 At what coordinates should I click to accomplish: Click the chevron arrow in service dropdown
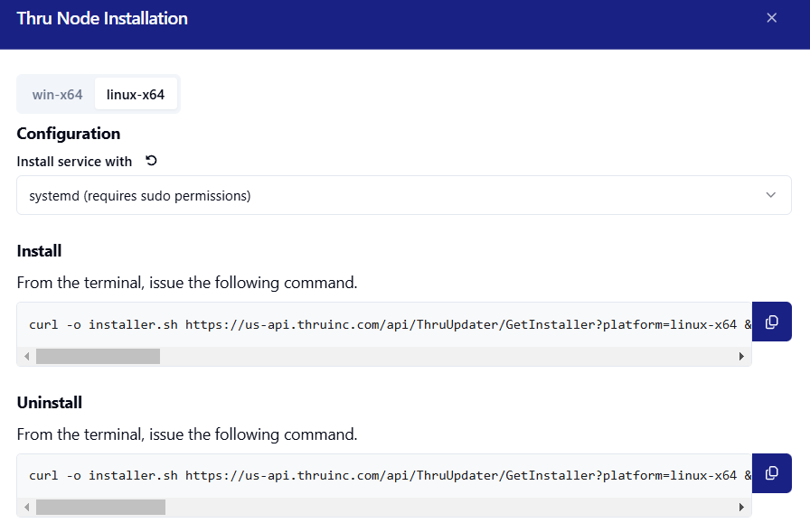[x=770, y=195]
